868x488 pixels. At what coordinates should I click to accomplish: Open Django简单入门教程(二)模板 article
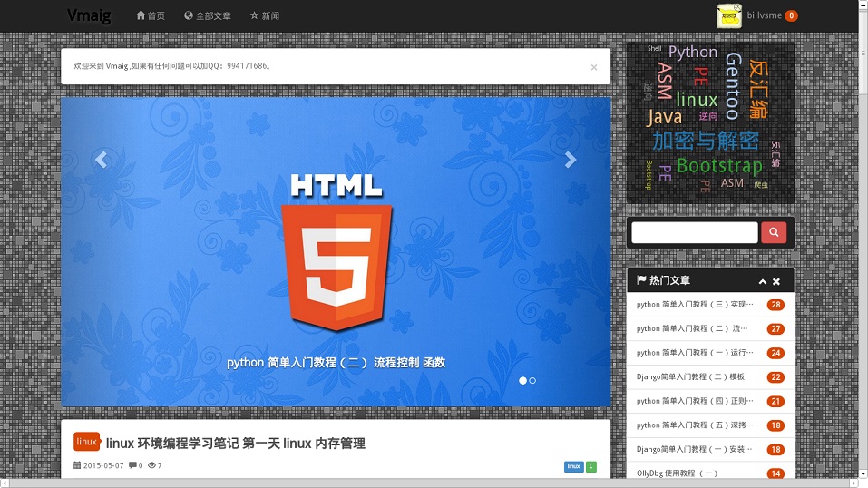click(x=690, y=376)
